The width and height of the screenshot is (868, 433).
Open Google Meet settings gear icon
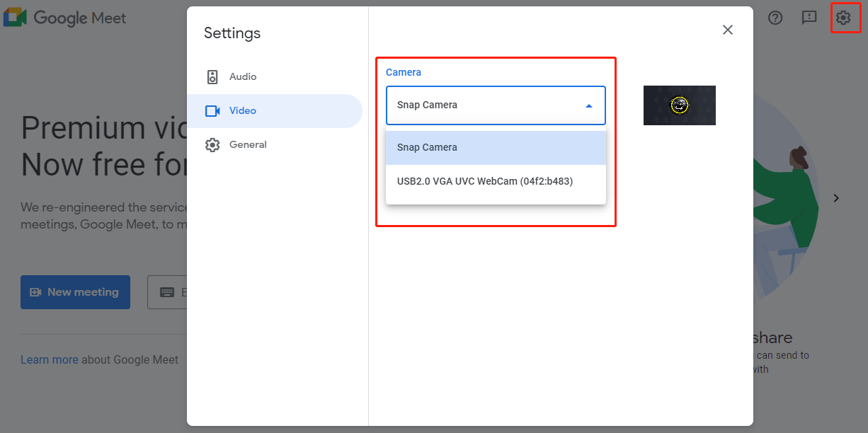pos(843,18)
